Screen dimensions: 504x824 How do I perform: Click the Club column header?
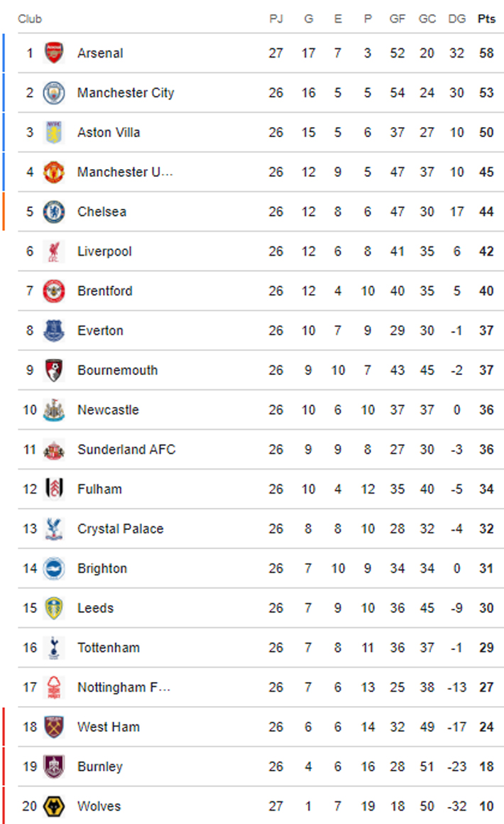pos(30,19)
